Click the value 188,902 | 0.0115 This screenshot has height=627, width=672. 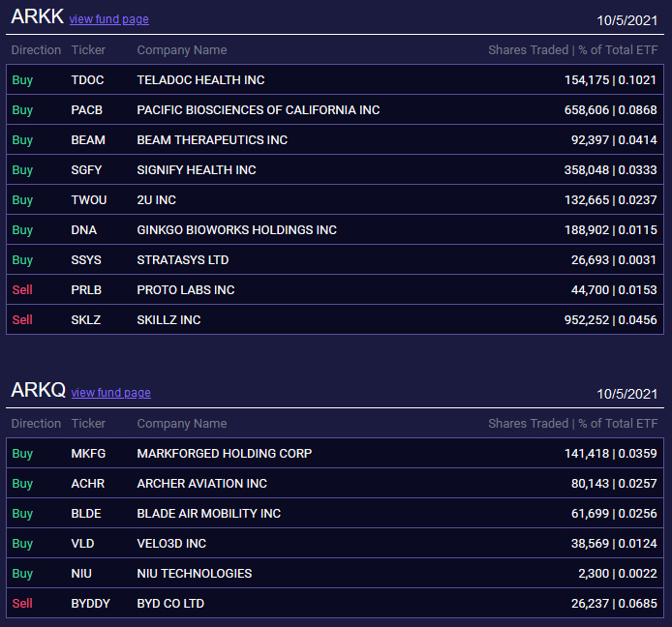click(610, 230)
